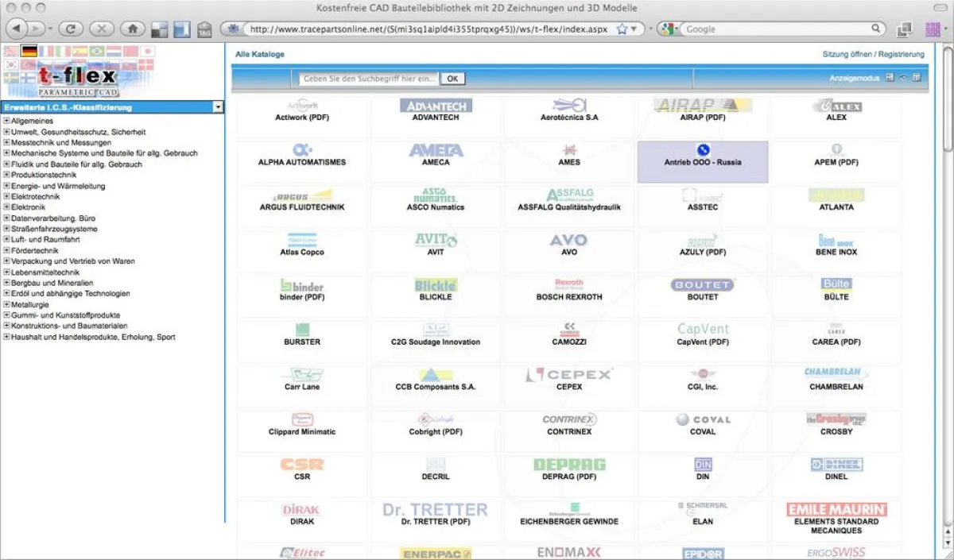This screenshot has width=954, height=560.
Task: Expand the Allgemeines tree node
Action: 6,121
